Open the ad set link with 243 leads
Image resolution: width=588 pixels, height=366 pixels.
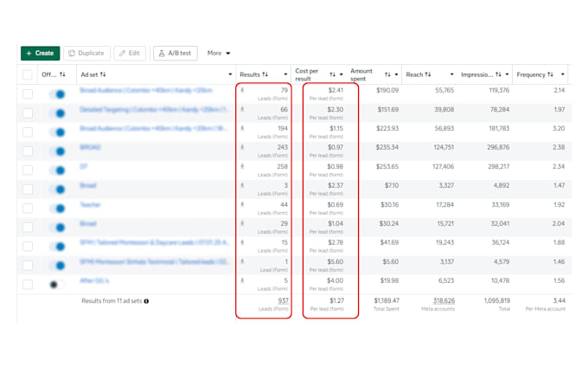coord(91,147)
